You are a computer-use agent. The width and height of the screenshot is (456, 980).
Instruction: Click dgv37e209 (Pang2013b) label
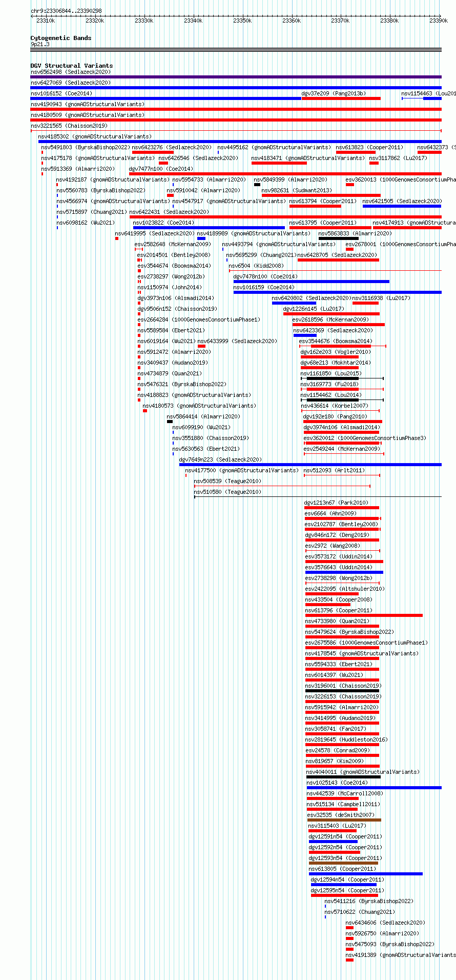[334, 93]
